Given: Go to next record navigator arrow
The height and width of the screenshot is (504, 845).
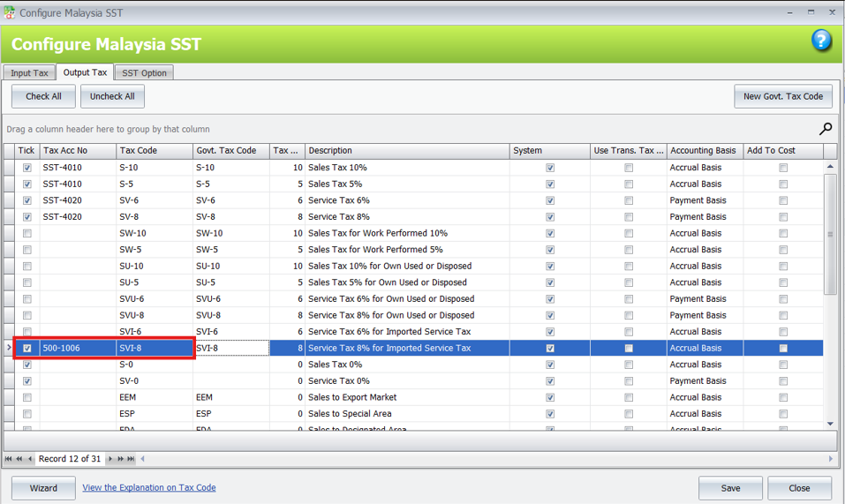Looking at the screenshot, I should (110, 459).
